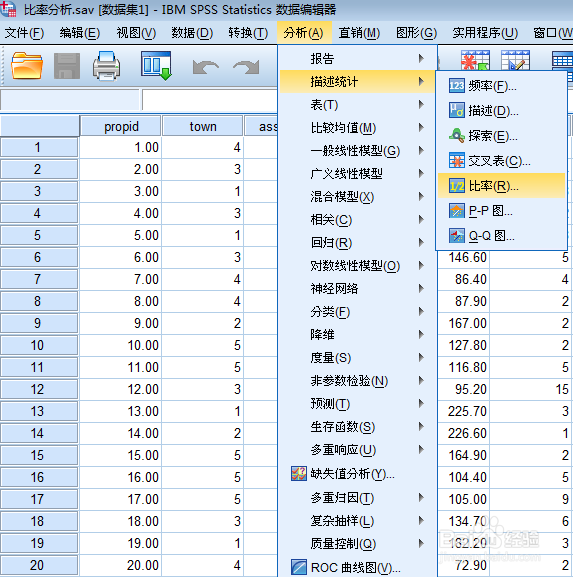Select row header number 3

[x=39, y=191]
